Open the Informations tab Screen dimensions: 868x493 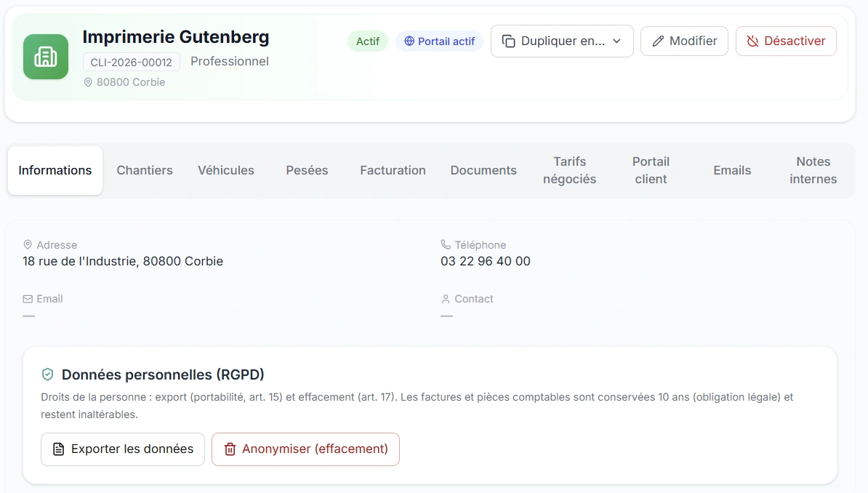coord(55,170)
